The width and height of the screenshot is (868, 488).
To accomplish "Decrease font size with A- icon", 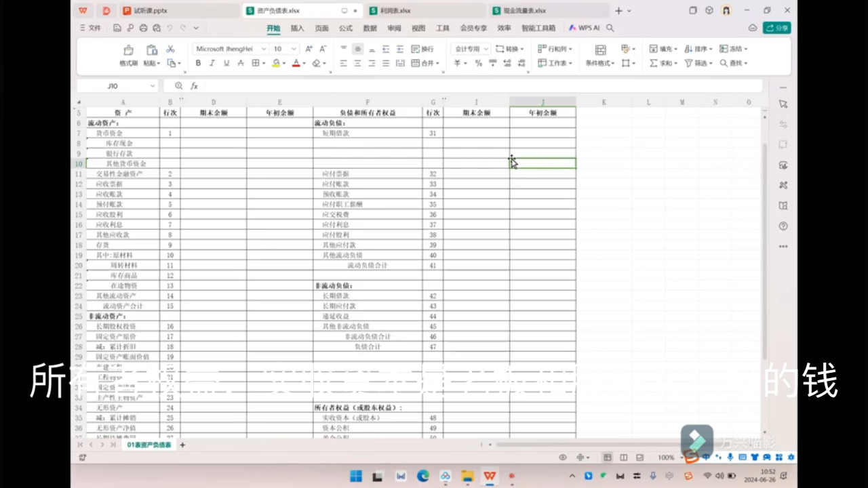I will (323, 49).
